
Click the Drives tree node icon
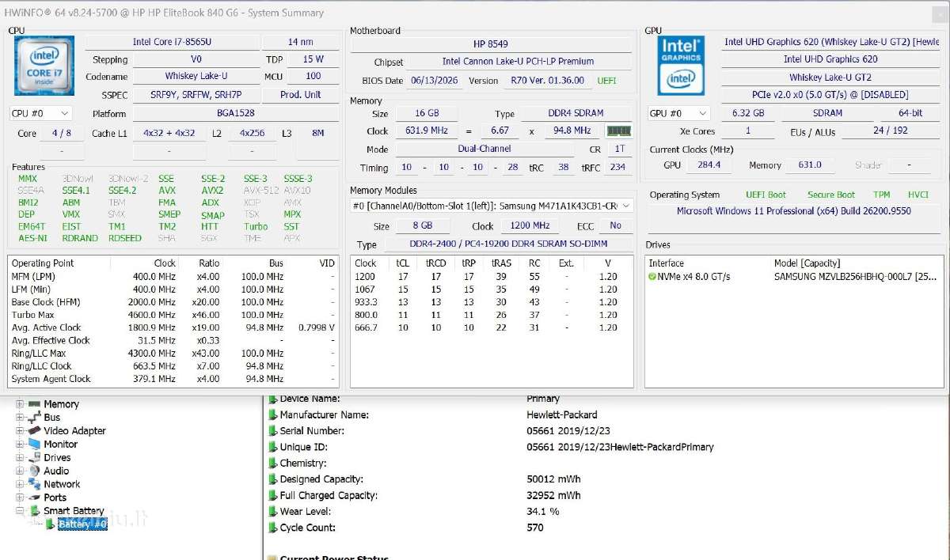[x=34, y=458]
